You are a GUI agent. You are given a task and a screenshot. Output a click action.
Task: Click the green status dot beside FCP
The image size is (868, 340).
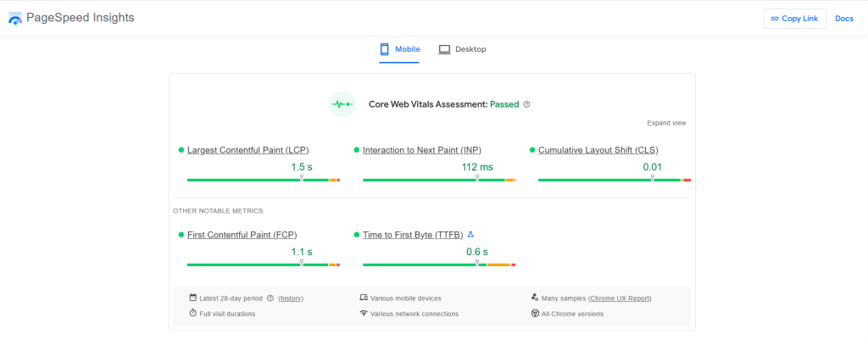pyautogui.click(x=181, y=235)
